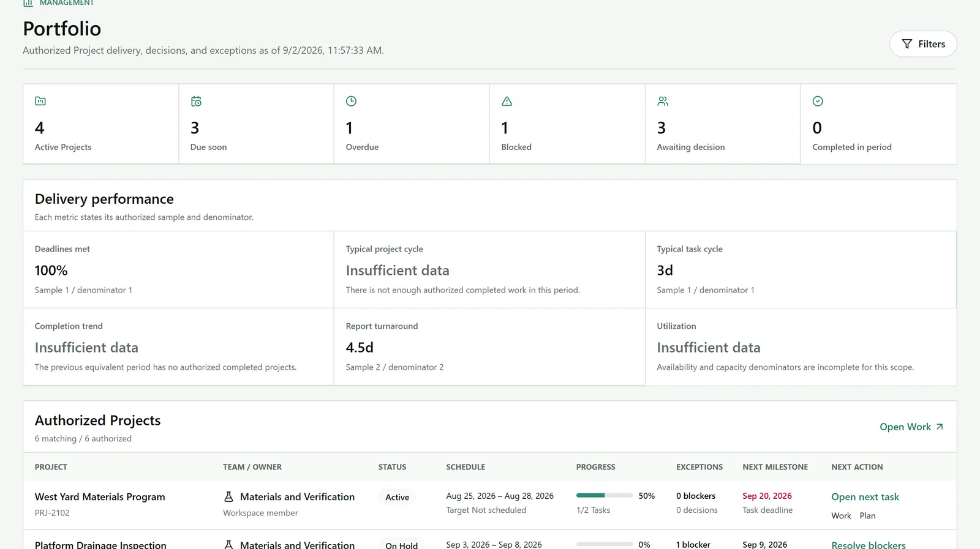Click the flask icon in Platform Drainage row
980x549 pixels.
[x=228, y=544]
